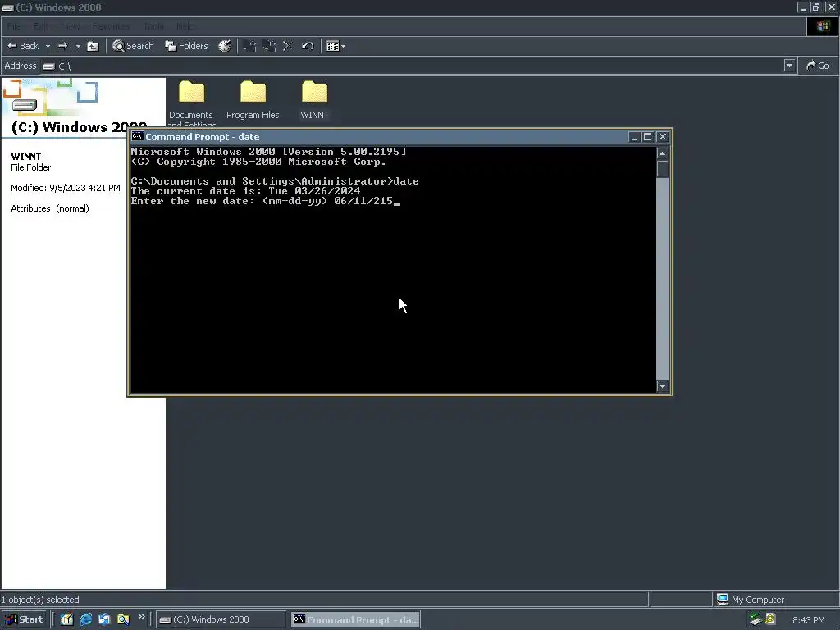Delete selected item using X icon
Viewport: 840px width, 630px height.
point(288,46)
